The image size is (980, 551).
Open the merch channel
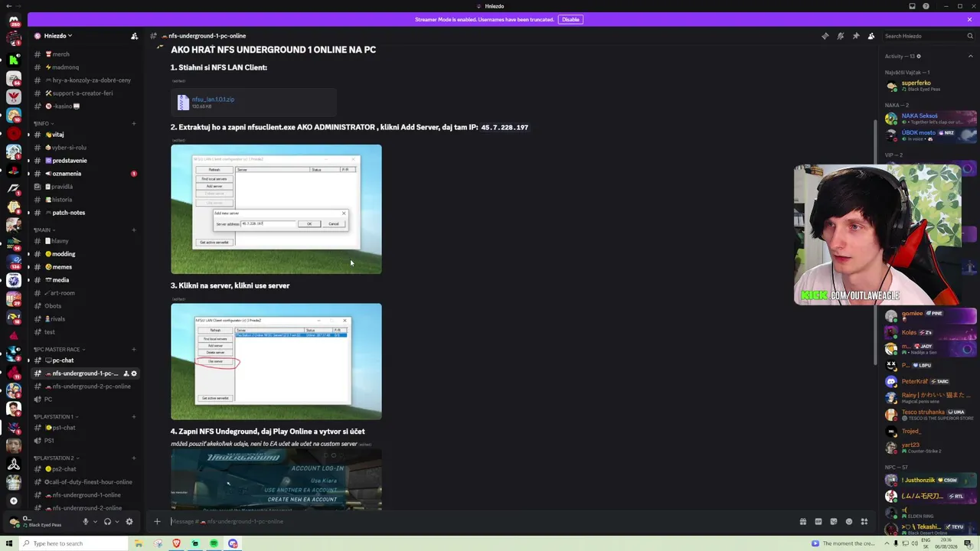click(x=86, y=54)
